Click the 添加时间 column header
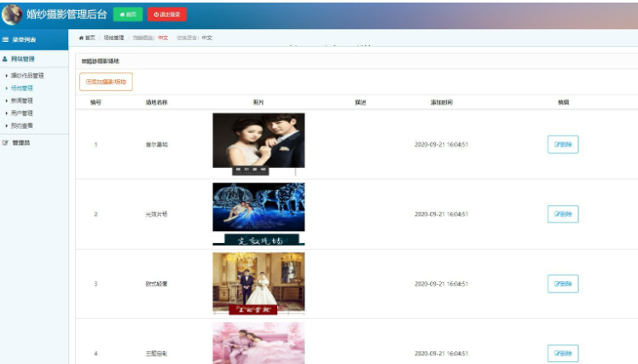This screenshot has width=638, height=364. tap(442, 102)
